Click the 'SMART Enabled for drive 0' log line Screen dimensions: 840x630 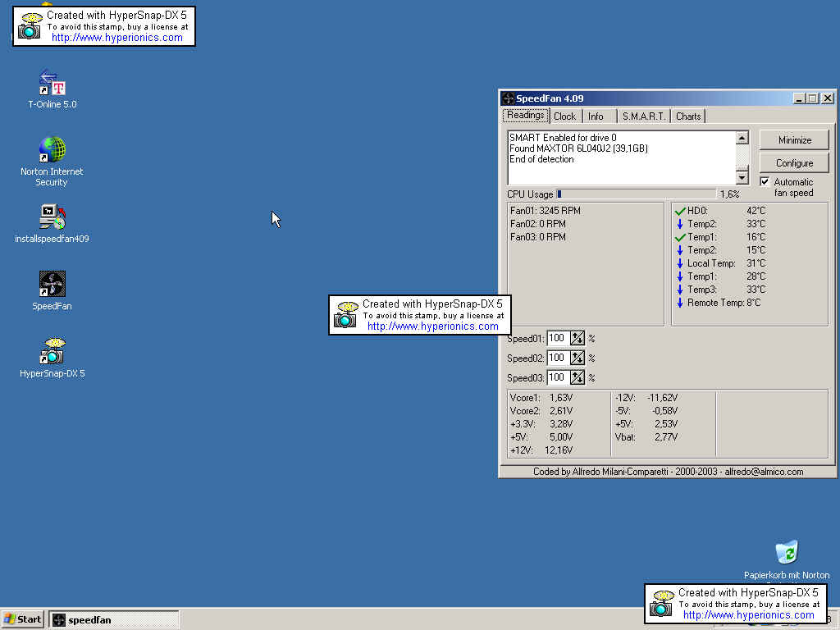[563, 138]
